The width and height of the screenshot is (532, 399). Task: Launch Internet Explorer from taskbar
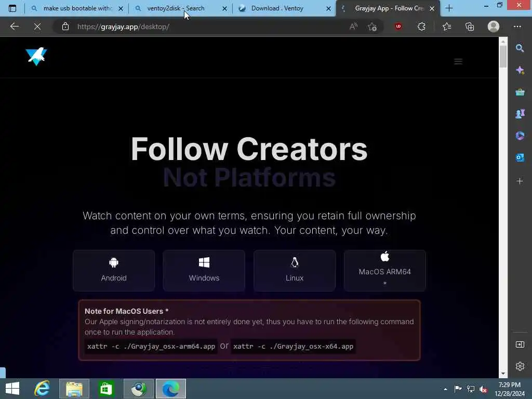tap(42, 389)
